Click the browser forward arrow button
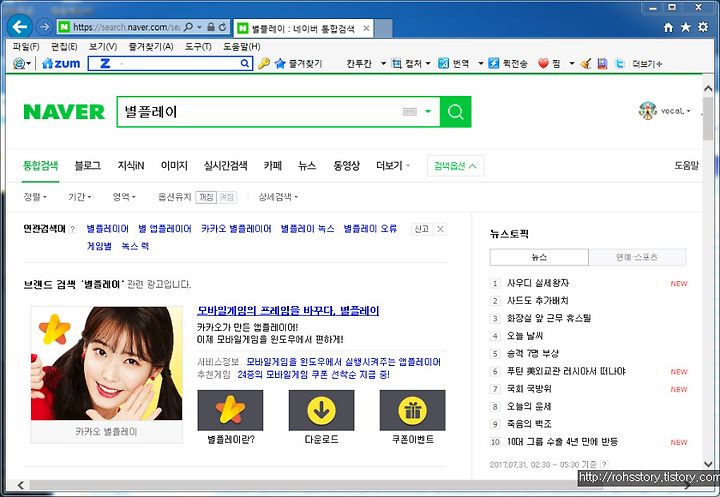Image resolution: width=720 pixels, height=497 pixels. tap(45, 27)
